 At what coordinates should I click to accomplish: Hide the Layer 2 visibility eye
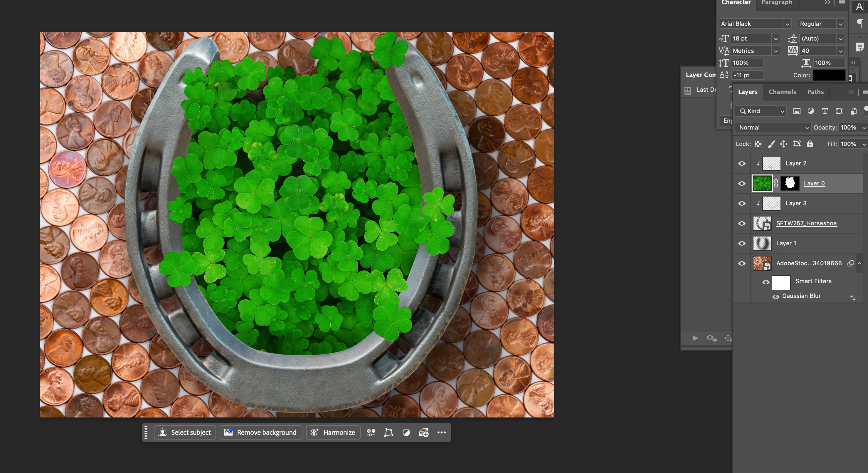click(742, 164)
